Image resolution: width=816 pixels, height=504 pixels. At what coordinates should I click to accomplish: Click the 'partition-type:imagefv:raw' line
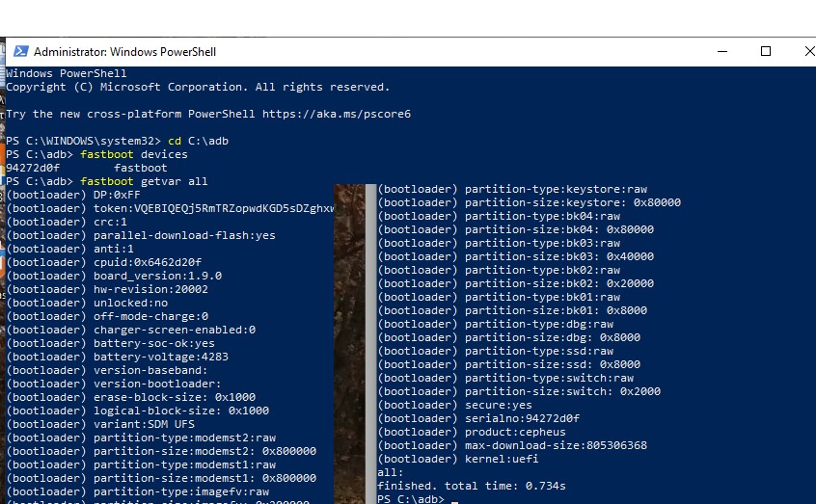pos(137,492)
